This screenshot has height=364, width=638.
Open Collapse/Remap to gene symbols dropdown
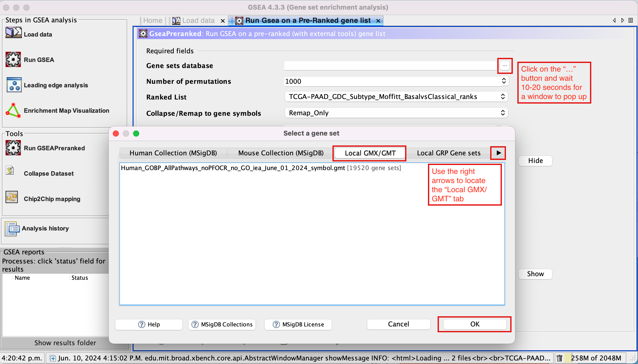tap(396, 113)
